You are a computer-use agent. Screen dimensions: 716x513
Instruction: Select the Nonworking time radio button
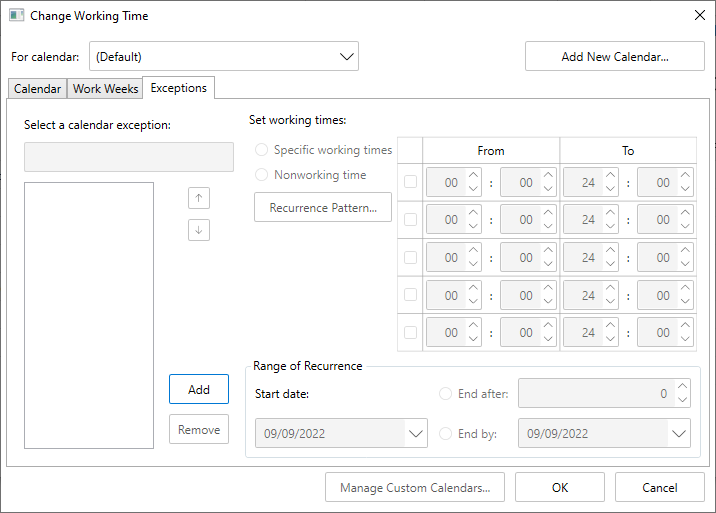[x=262, y=175]
